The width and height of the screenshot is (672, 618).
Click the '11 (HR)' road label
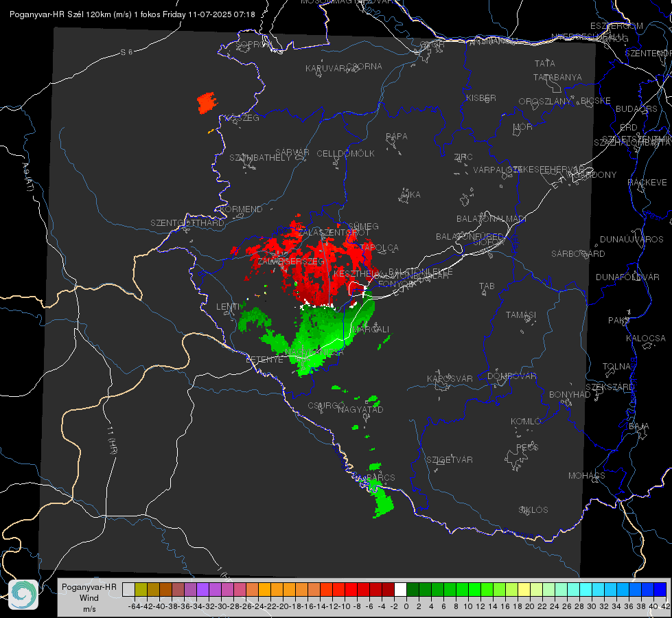tap(112, 440)
